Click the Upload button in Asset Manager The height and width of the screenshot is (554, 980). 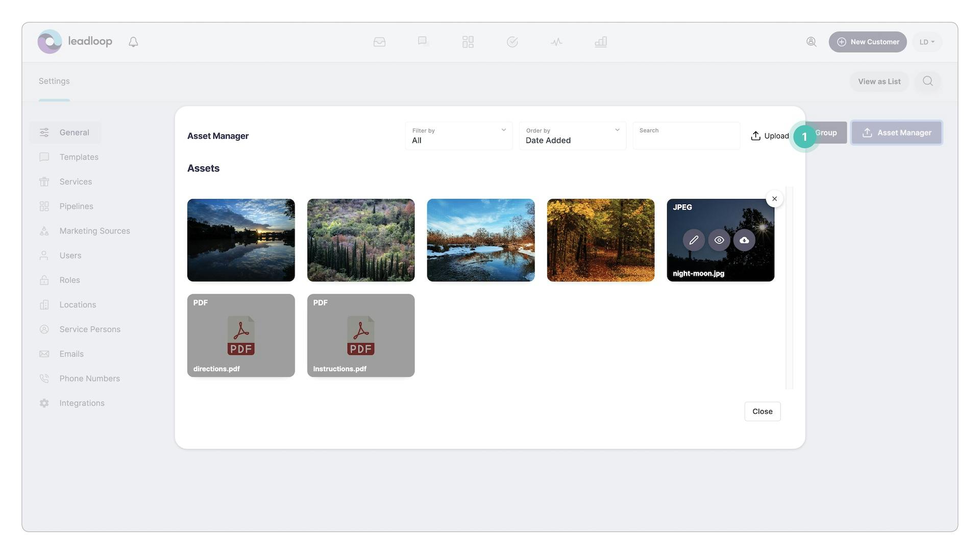click(x=770, y=136)
